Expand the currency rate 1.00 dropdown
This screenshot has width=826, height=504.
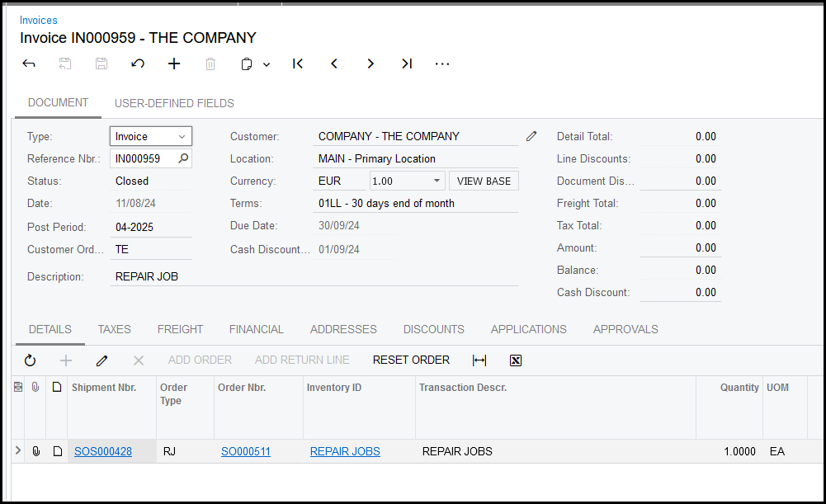[437, 181]
